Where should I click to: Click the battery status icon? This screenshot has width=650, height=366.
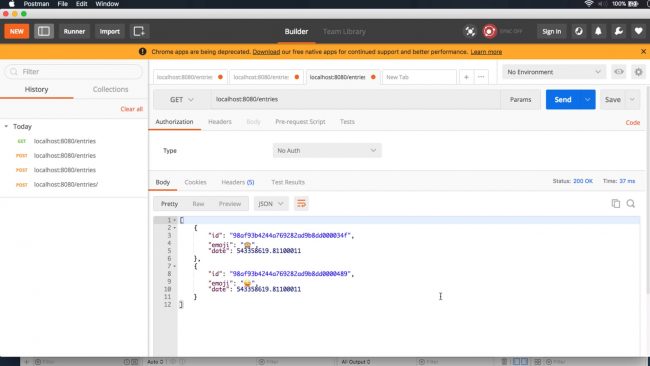(x=633, y=4)
